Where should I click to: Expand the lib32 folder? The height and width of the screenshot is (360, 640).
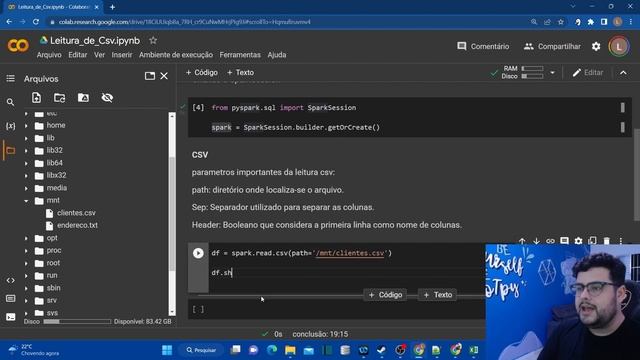[x=27, y=151]
